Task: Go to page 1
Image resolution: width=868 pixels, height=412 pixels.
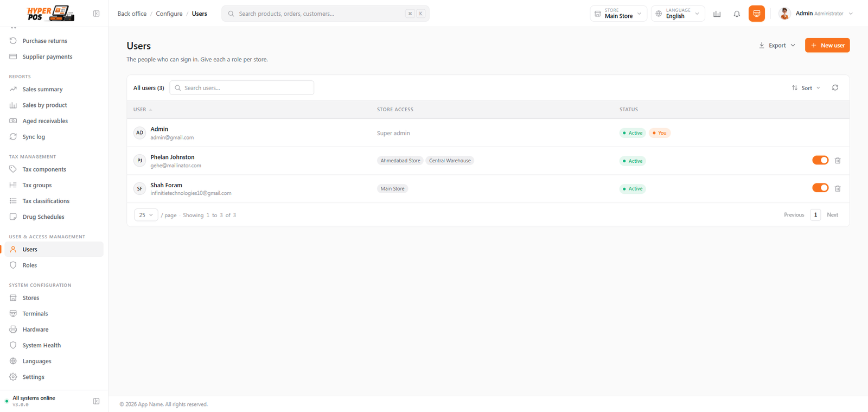Action: [x=815, y=215]
